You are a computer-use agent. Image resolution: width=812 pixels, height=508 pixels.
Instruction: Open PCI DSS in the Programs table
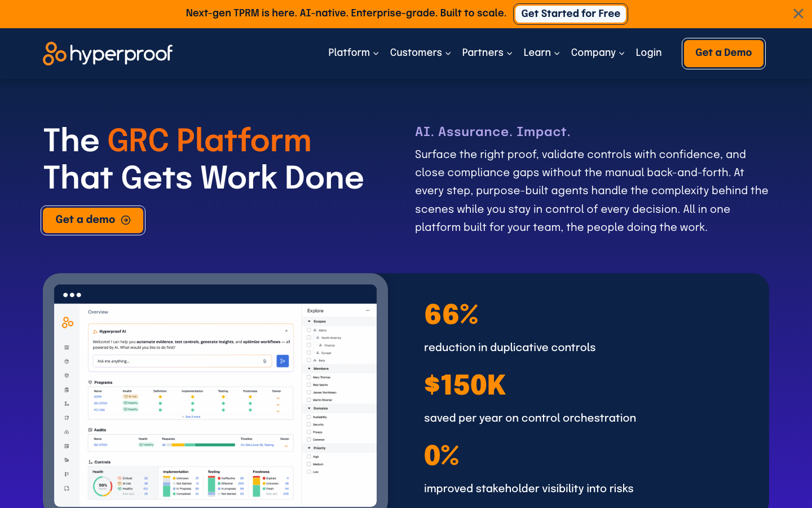coord(99,410)
